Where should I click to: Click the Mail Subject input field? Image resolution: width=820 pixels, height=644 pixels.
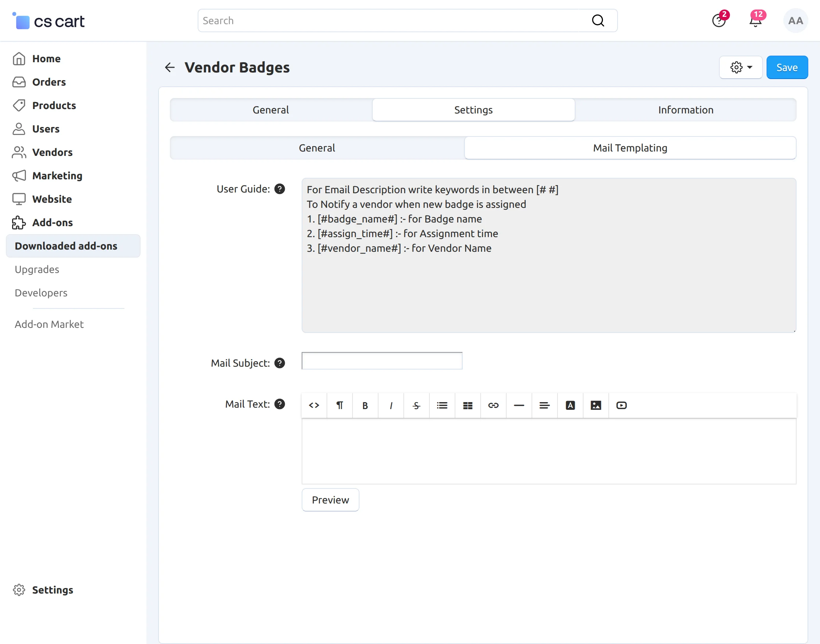click(x=382, y=361)
